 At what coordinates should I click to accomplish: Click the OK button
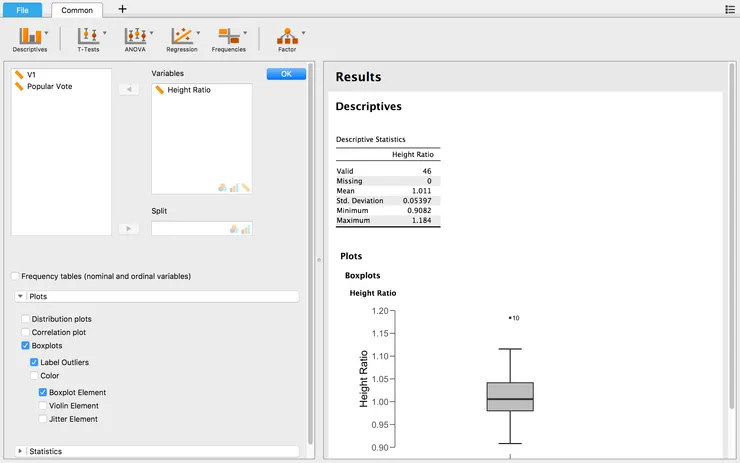click(x=286, y=74)
